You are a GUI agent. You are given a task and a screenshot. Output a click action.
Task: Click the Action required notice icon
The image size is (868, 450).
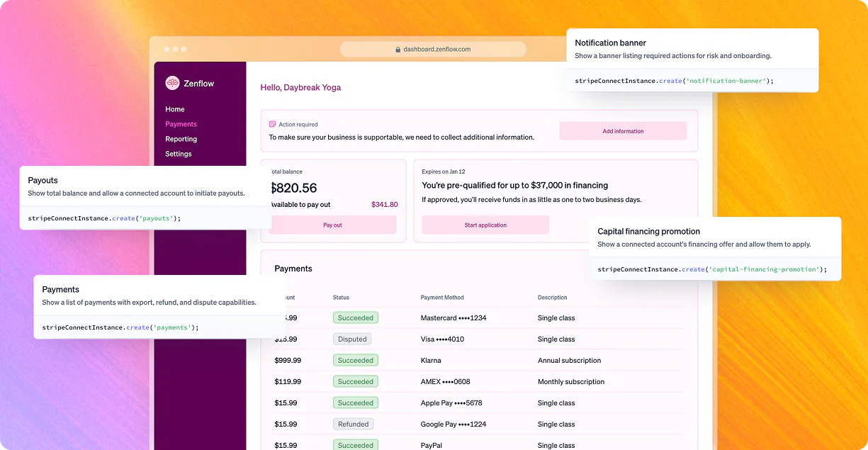(x=272, y=124)
